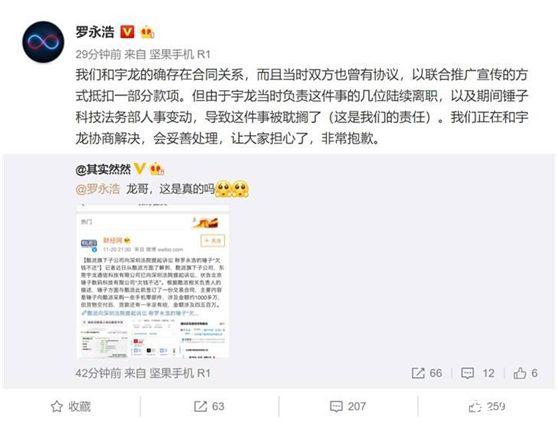This screenshot has width=558, height=425.
Task: Click the 42分钟前 timestamp of quoted post
Action: [98, 373]
